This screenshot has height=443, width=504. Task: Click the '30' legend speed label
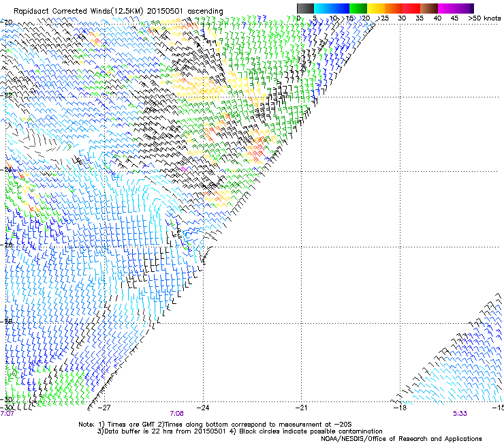[x=402, y=18]
